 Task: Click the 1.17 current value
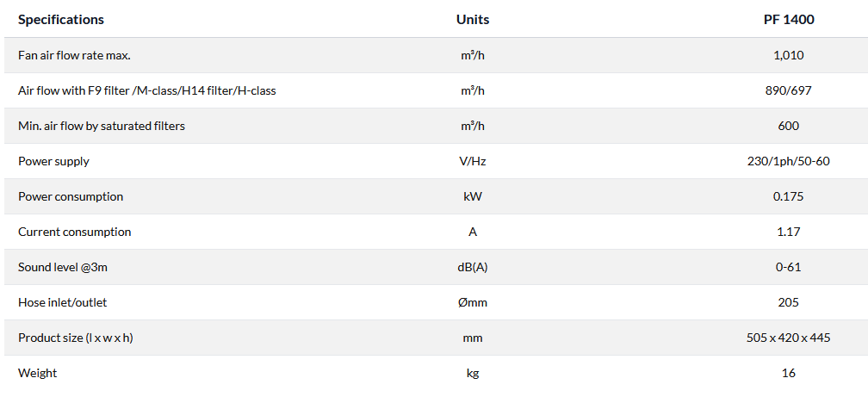tap(788, 232)
